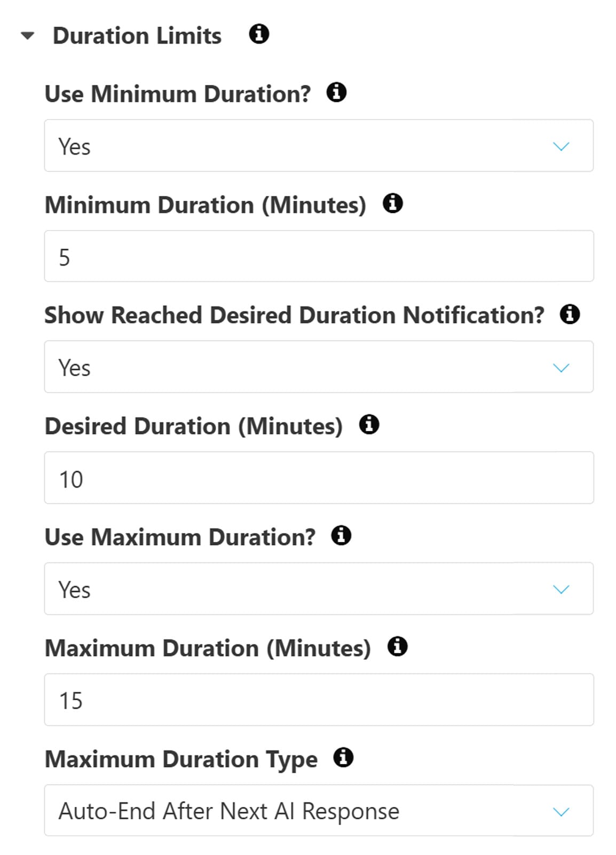The height and width of the screenshot is (855, 616).
Task: Click the Maximum Duration minutes input field
Action: pyautogui.click(x=318, y=700)
